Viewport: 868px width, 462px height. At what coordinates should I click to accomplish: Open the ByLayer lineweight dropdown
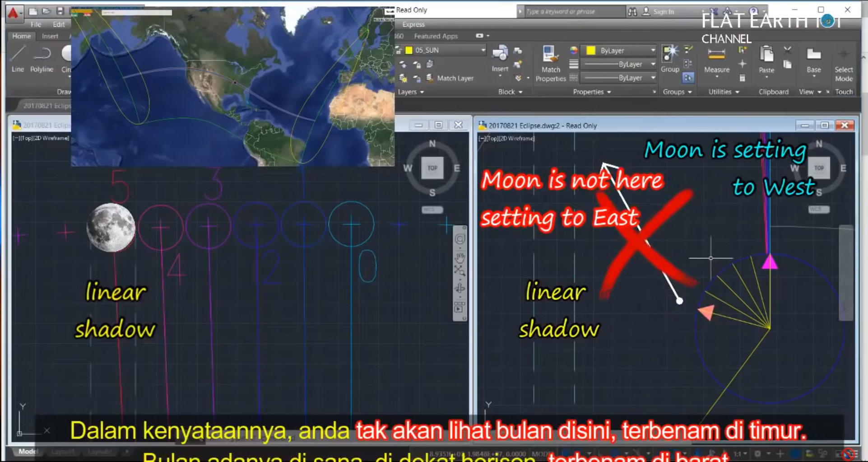pyautogui.click(x=618, y=64)
